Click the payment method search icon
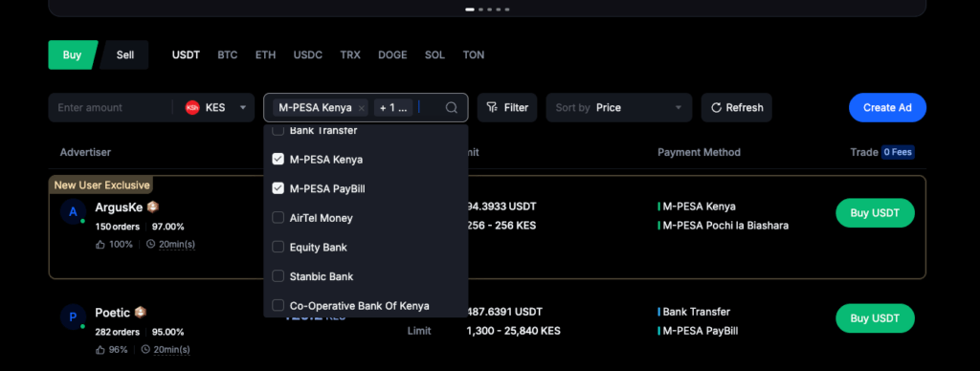This screenshot has height=371, width=980. 452,107
